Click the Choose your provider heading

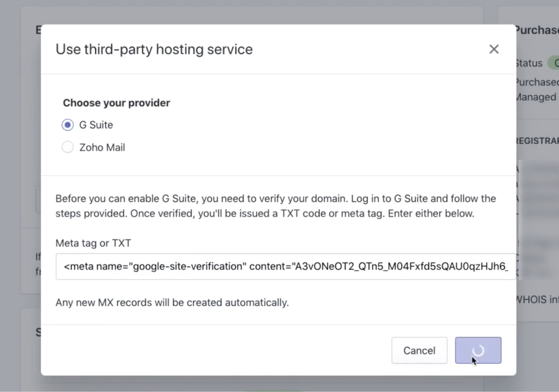tap(116, 102)
